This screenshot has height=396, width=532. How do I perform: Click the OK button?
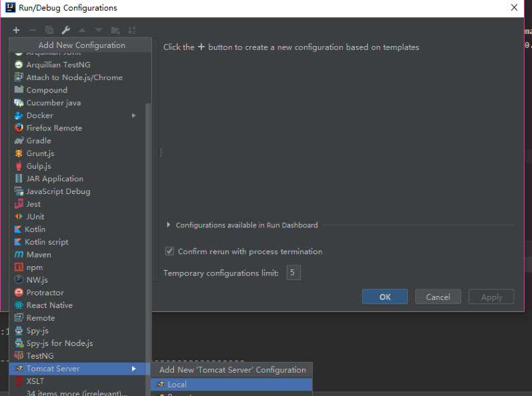385,297
